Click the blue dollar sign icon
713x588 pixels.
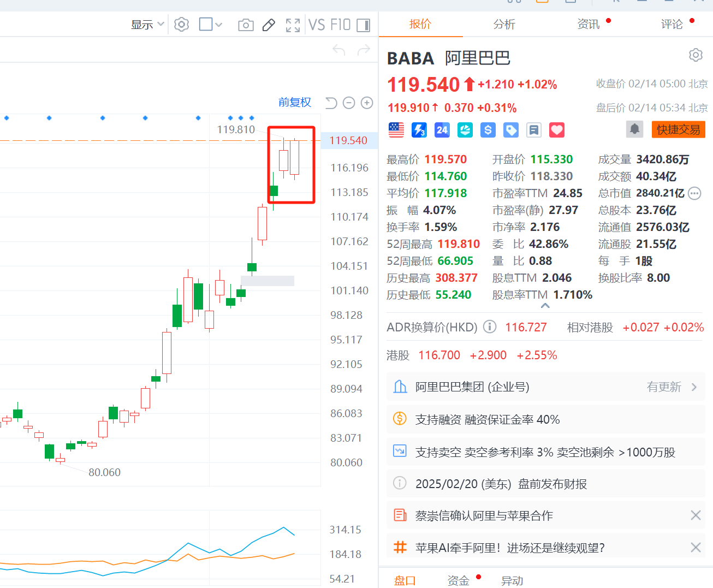pos(488,130)
